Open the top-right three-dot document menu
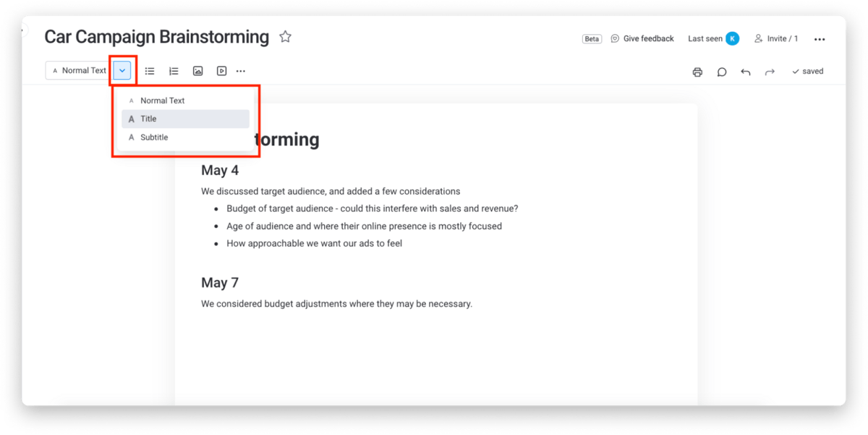The width and height of the screenshot is (868, 435). (x=820, y=39)
